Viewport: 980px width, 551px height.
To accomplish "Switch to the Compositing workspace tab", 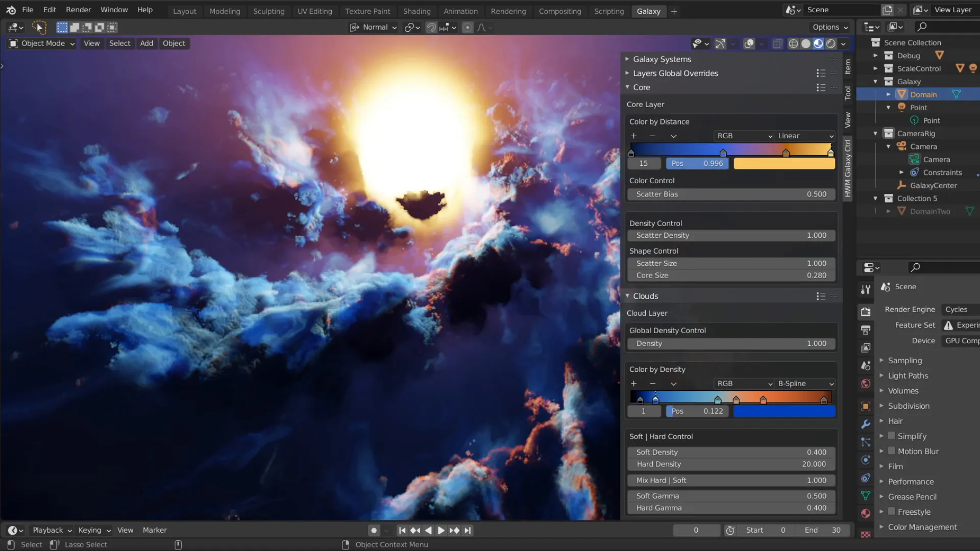I will [x=560, y=11].
